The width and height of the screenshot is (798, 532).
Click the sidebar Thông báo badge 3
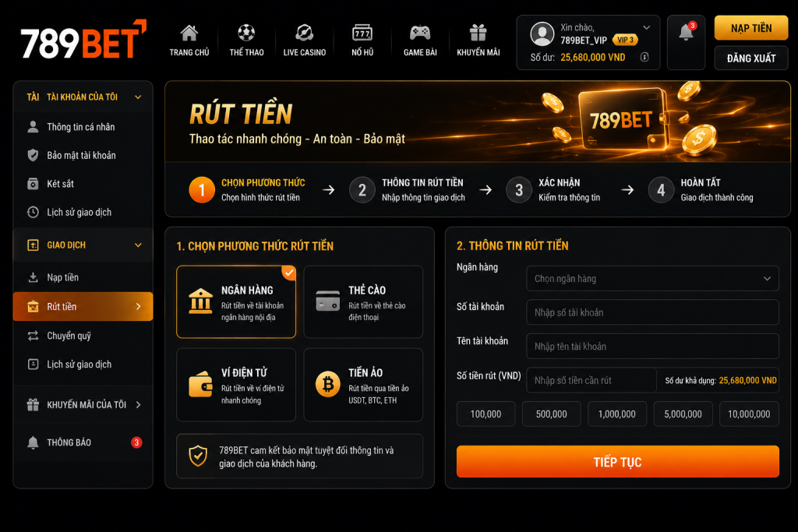pyautogui.click(x=136, y=442)
